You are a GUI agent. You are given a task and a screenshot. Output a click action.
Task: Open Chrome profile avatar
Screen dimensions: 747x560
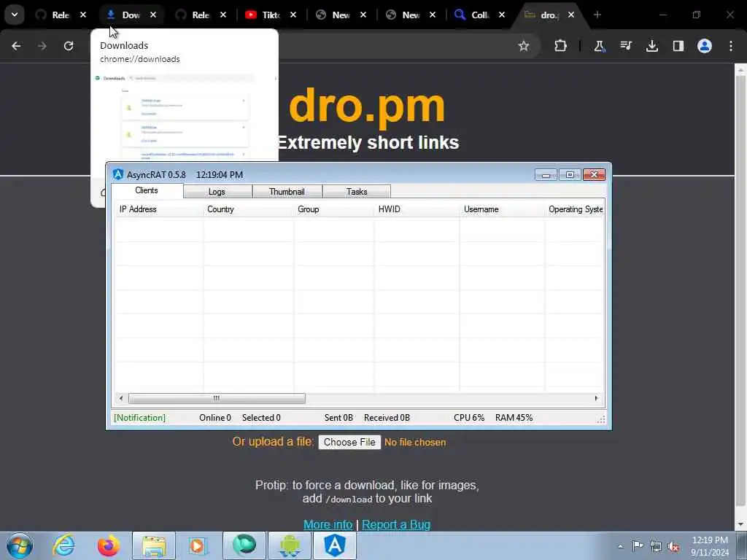[x=704, y=46]
